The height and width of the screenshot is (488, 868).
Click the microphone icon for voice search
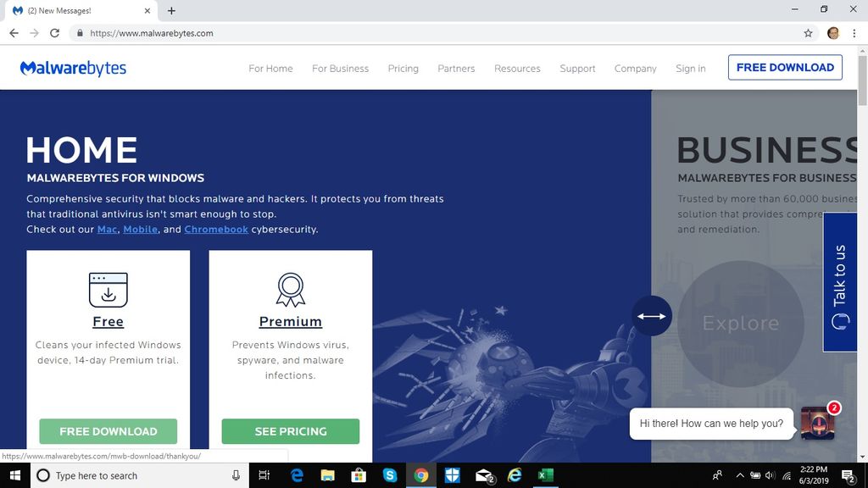pos(235,475)
